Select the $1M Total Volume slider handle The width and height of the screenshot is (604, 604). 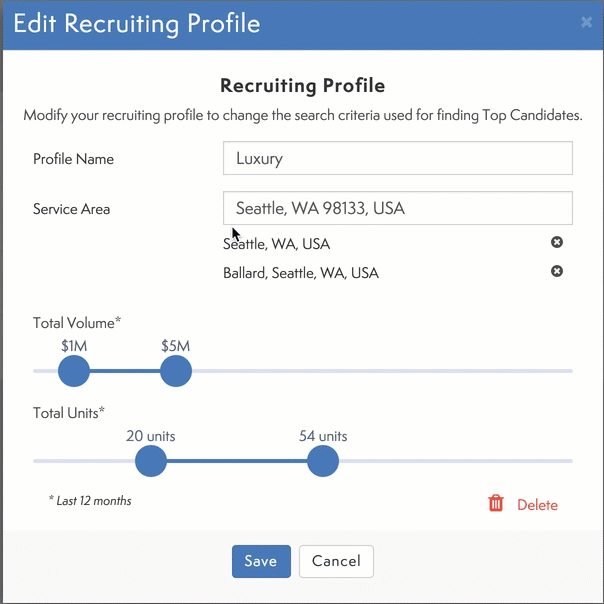(74, 371)
